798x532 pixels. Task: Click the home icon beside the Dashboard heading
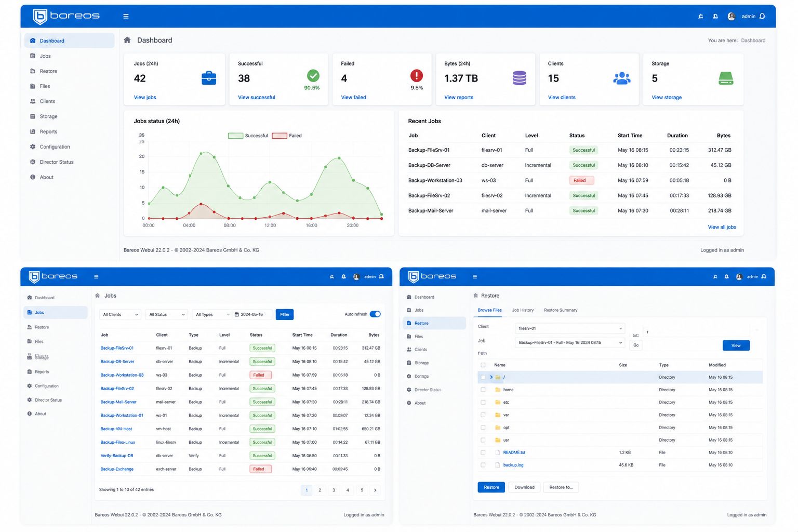(127, 40)
